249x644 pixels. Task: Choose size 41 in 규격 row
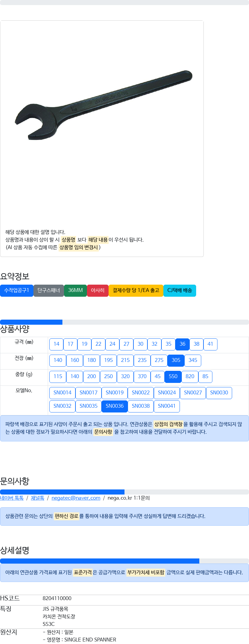coord(210,344)
